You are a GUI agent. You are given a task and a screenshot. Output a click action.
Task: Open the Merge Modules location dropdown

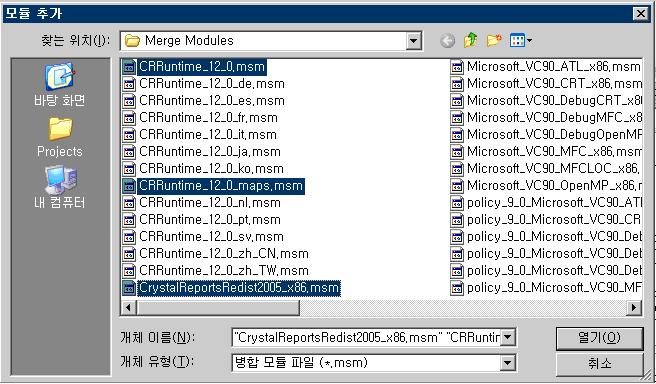point(414,41)
